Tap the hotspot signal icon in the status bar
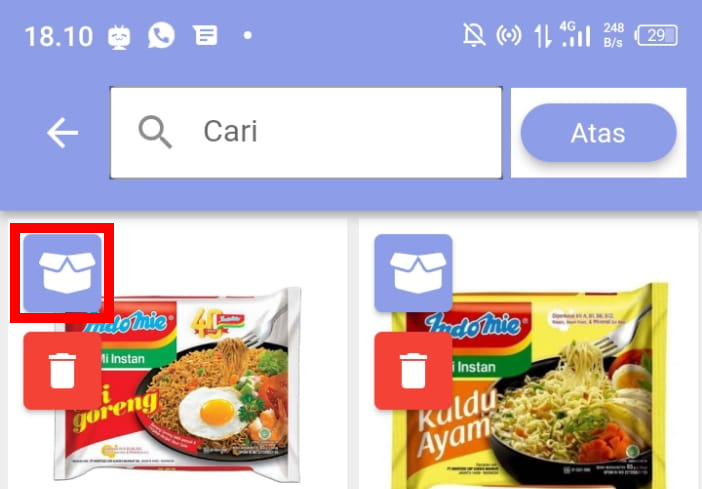Screen dimensions: 702x489 (509, 35)
